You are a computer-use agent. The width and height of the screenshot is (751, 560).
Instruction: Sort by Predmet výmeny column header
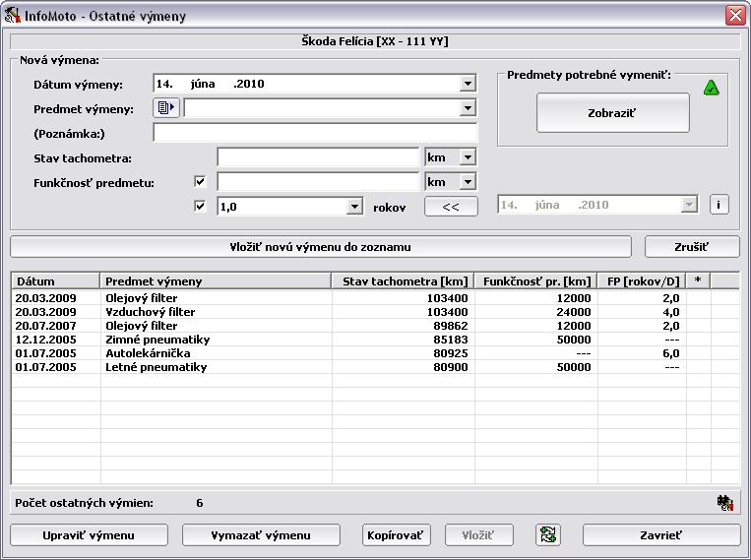tap(216, 281)
